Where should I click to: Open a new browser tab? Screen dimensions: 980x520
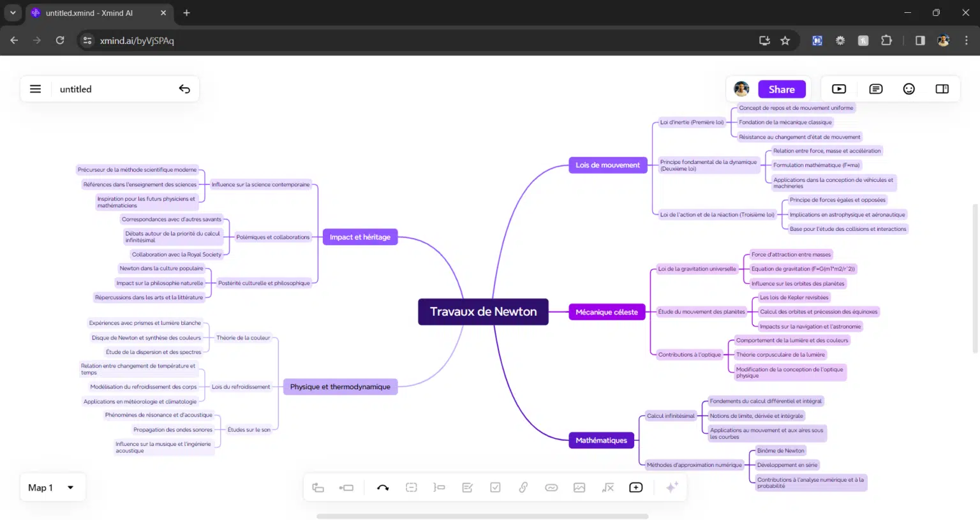pyautogui.click(x=186, y=13)
